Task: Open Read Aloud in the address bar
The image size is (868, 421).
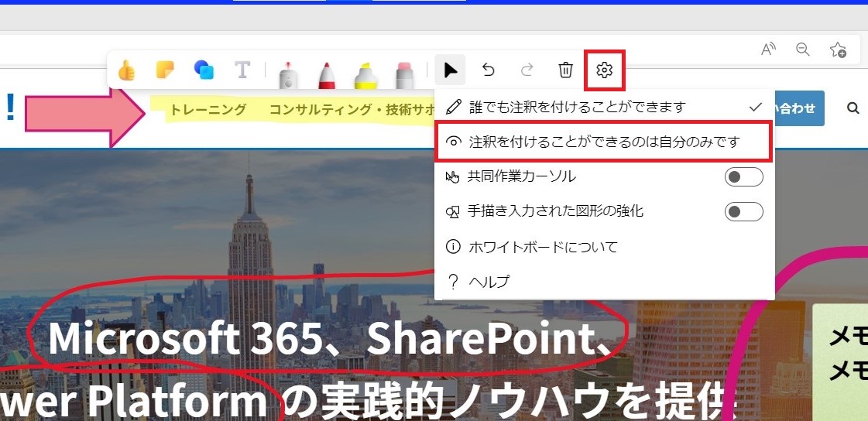Action: pos(768,50)
